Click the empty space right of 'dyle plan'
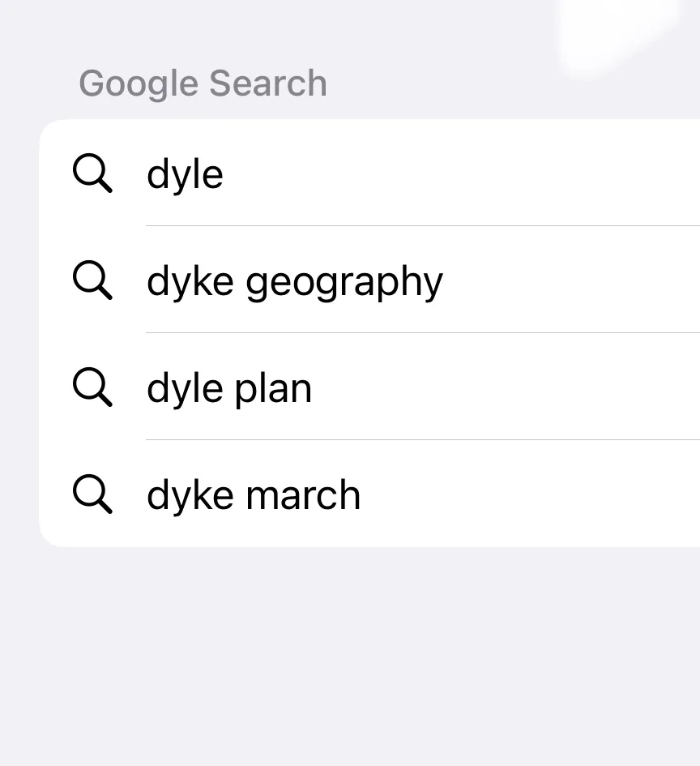This screenshot has width=700, height=766. 506,387
